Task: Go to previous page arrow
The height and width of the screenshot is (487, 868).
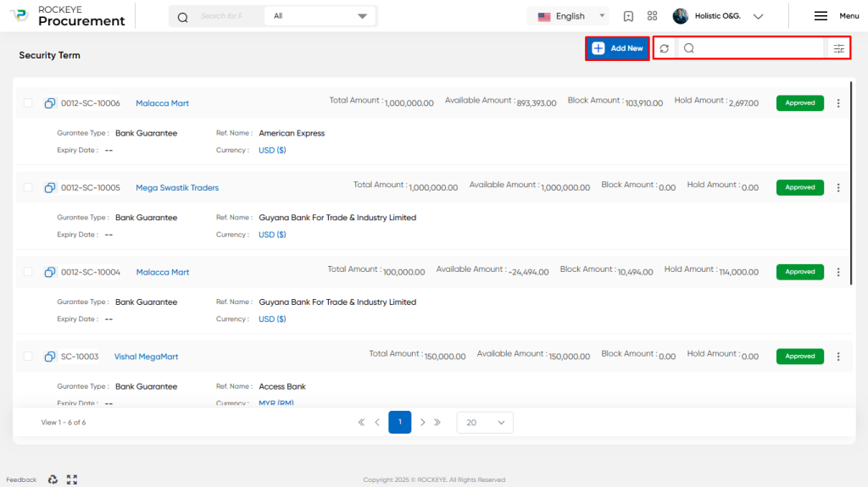Action: pos(377,423)
